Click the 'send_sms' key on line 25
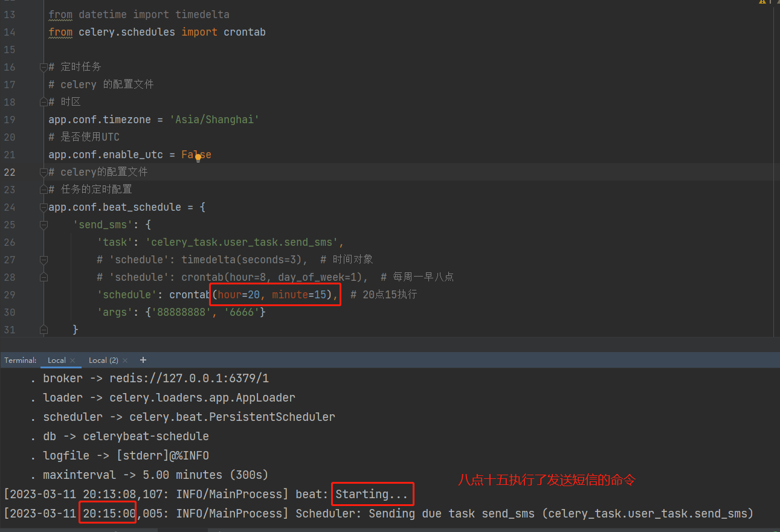Viewport: 780px width, 532px height. click(103, 225)
